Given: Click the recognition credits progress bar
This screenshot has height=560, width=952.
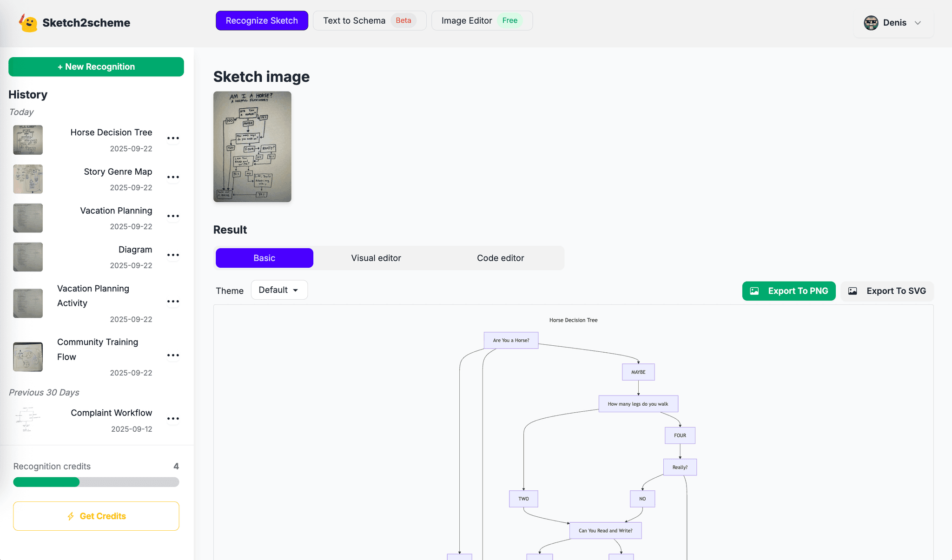Looking at the screenshot, I should (96, 482).
